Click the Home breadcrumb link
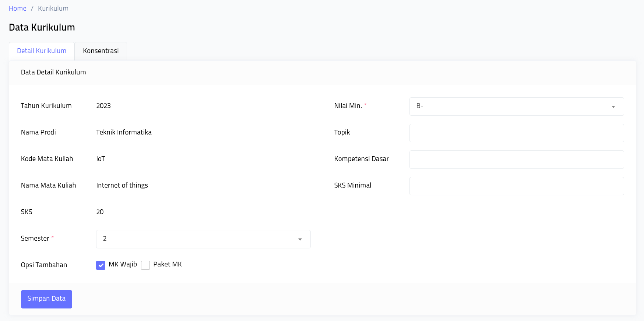The width and height of the screenshot is (644, 321). coord(18,8)
